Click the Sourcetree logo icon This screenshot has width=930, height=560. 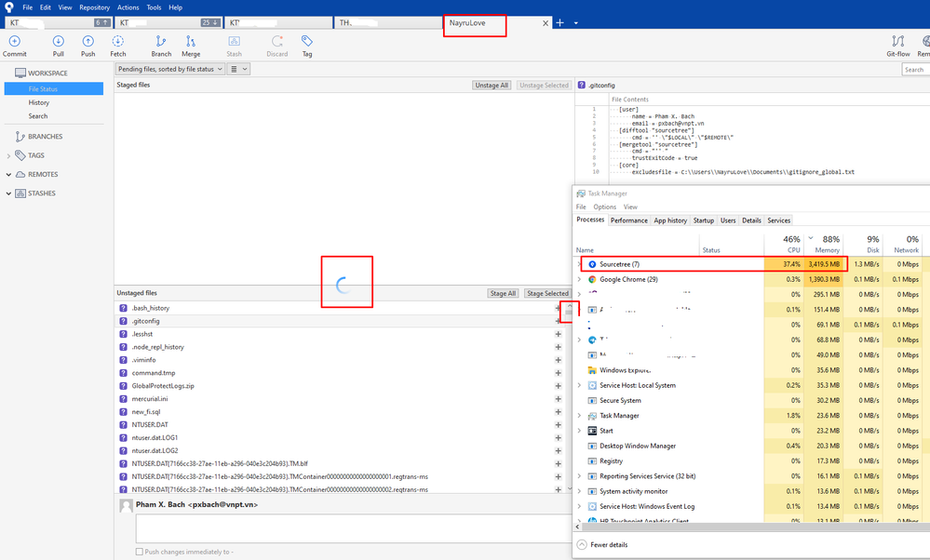point(9,7)
